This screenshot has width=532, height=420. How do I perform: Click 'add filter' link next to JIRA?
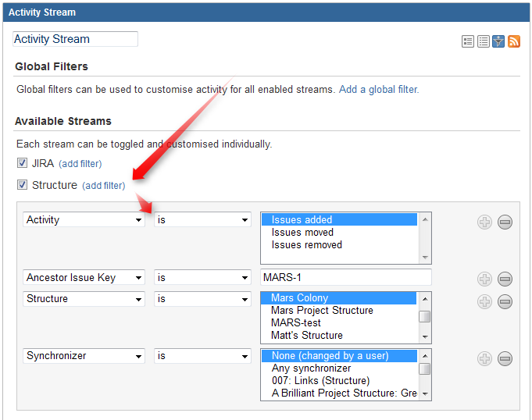[80, 164]
